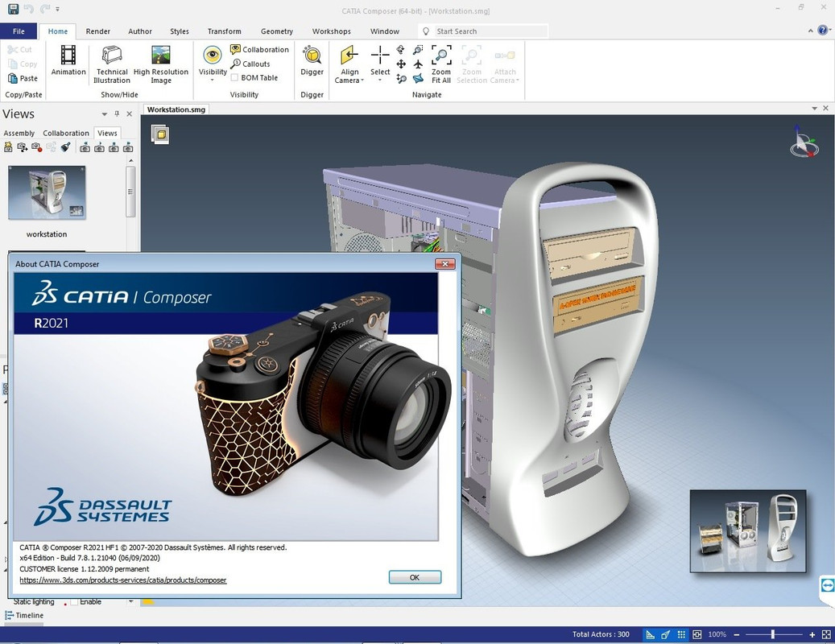Click the first view navigation camera icon
Viewport: 835px width, 644px height.
click(85, 147)
